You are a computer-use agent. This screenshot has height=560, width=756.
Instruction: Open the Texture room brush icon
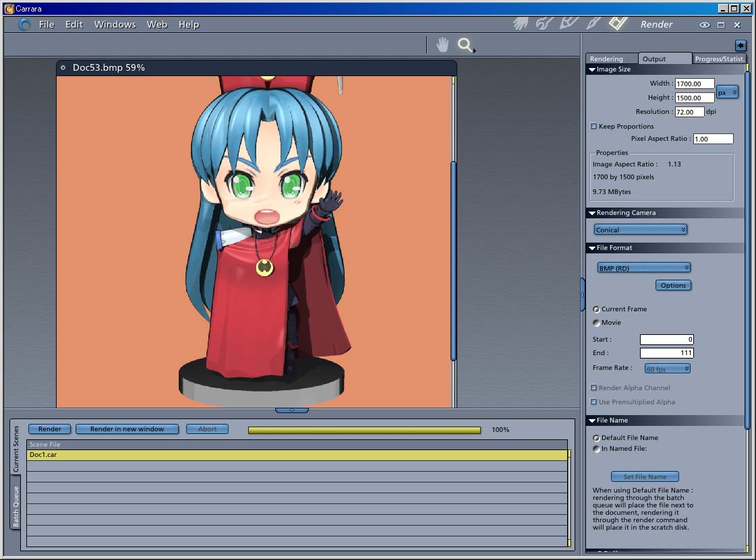point(593,24)
